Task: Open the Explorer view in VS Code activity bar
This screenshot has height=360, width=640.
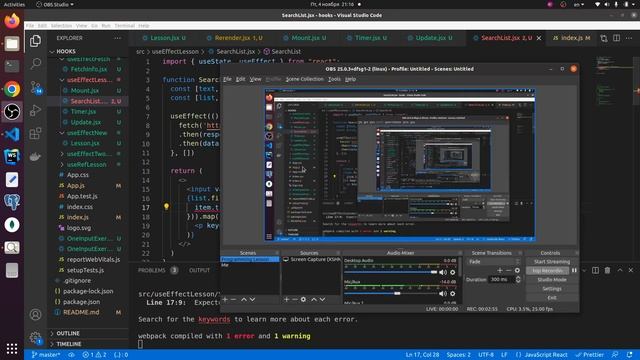Action: 36,41
